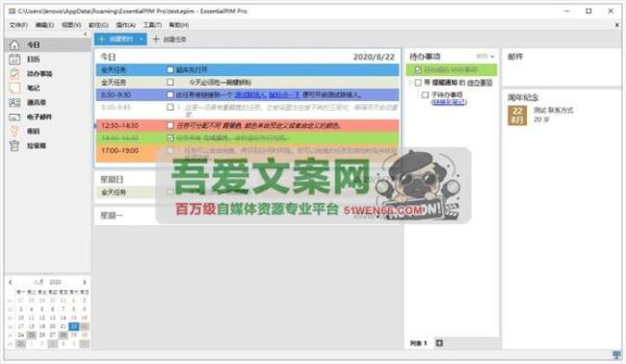Open the 待办事项 to-do module icon in sidebar
Image resolution: width=626 pixels, height=364 pixels.
coord(14,73)
